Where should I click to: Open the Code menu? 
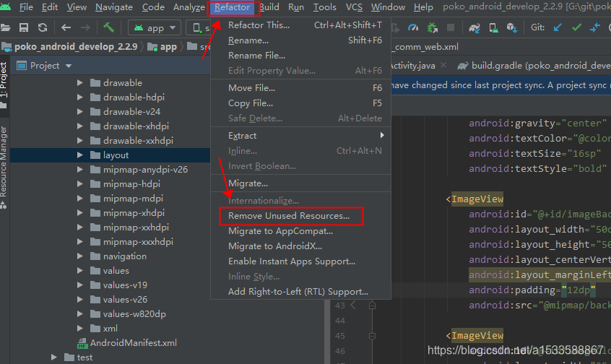[153, 7]
